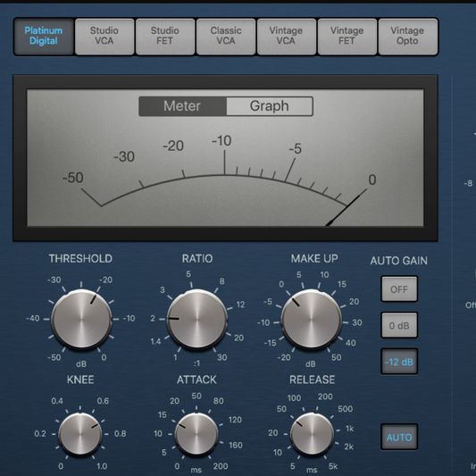This screenshot has height=476, width=476.
Task: Click the -50 label on the meter
Action: pos(73,178)
